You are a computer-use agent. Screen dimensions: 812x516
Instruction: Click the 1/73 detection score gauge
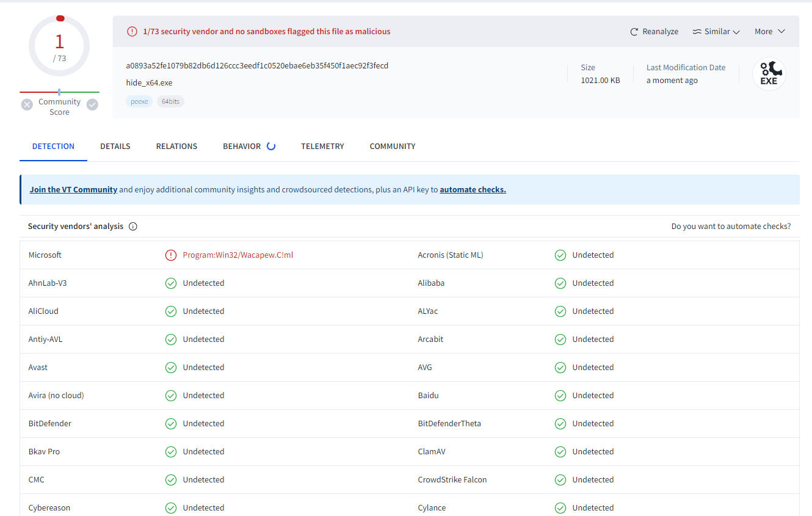point(59,45)
